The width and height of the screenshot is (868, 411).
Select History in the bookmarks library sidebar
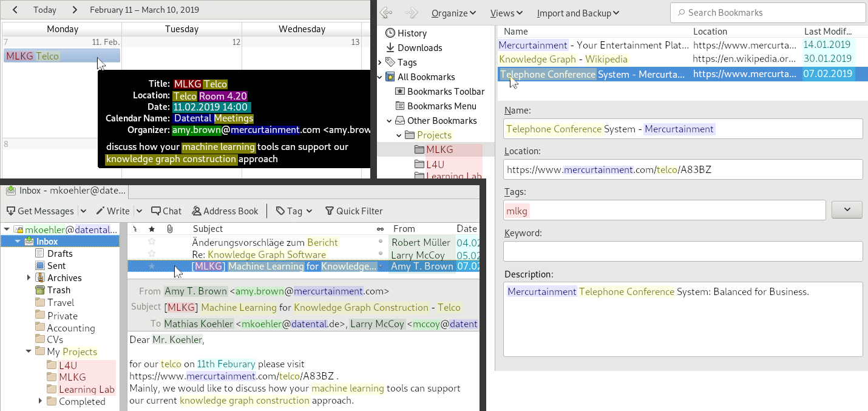click(412, 33)
